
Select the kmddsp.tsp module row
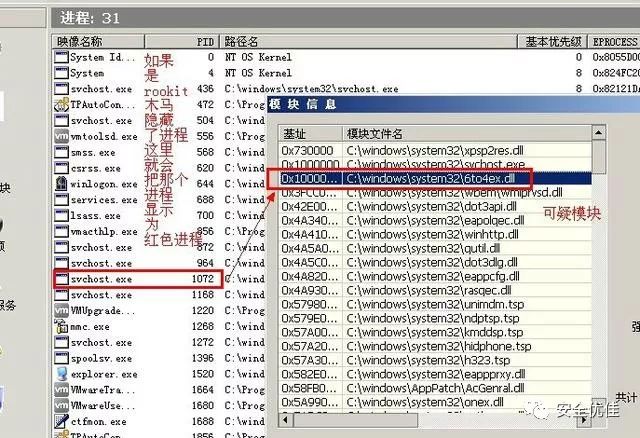[x=435, y=332]
